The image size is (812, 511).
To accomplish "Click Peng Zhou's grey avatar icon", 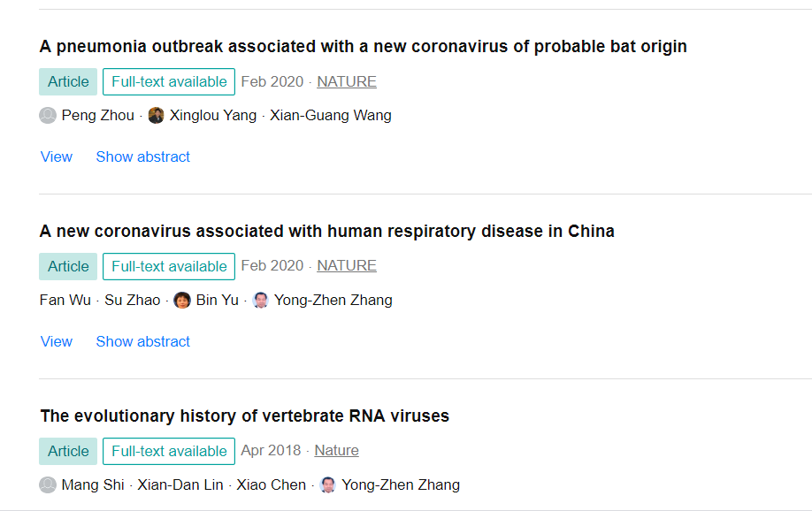I will click(x=48, y=115).
